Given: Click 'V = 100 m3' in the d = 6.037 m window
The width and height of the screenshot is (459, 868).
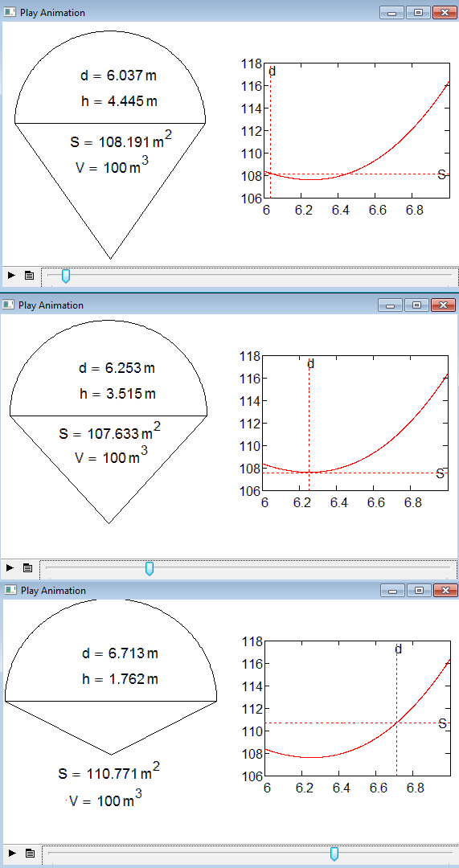Looking at the screenshot, I should [113, 166].
